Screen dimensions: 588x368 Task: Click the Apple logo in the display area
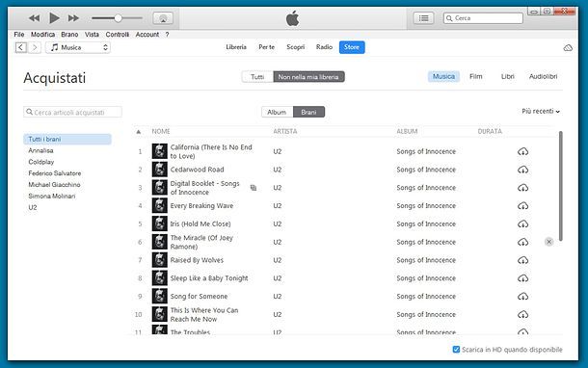coord(292,18)
